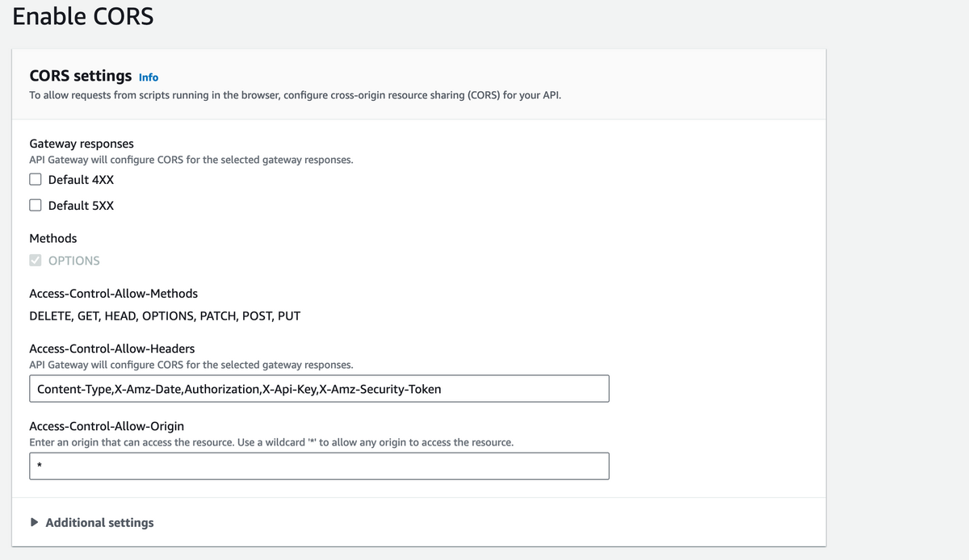Enable the Default 4XX gateway response

pos(35,178)
